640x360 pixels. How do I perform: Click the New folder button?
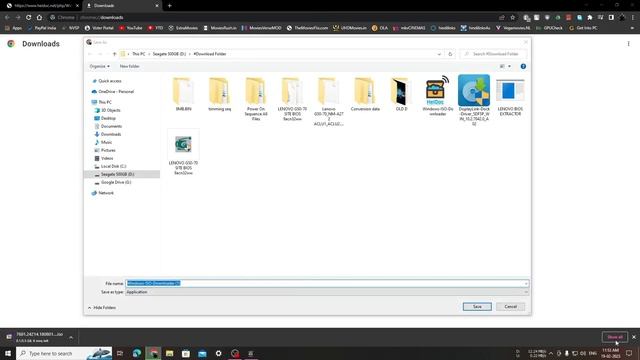point(130,66)
